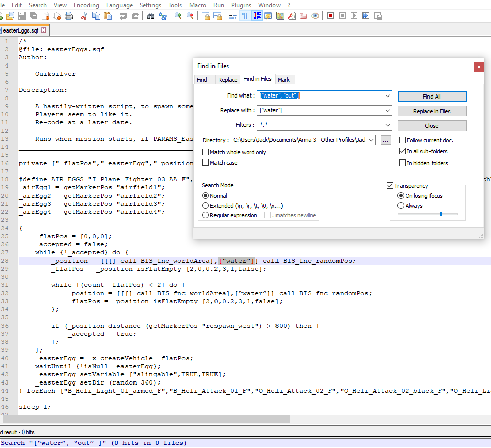This screenshot has width=491, height=448.
Task: Expand the Filters dropdown arrow
Action: pos(388,125)
